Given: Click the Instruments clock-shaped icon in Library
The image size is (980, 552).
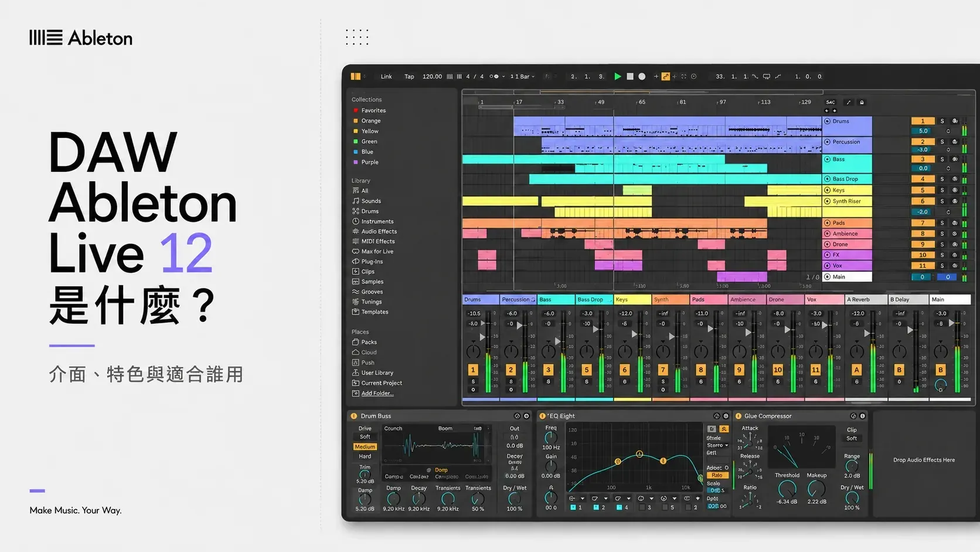Looking at the screenshot, I should point(355,221).
